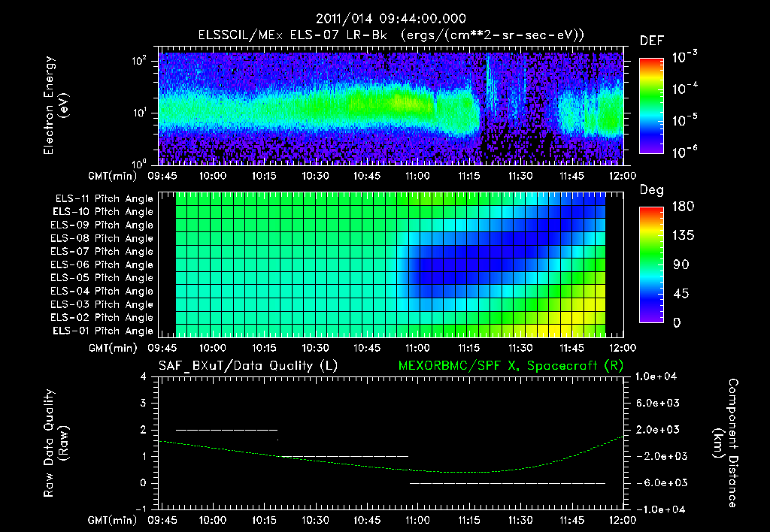Select the ELS-09 Pitch Angle row label
The image size is (770, 532).
[x=102, y=225]
